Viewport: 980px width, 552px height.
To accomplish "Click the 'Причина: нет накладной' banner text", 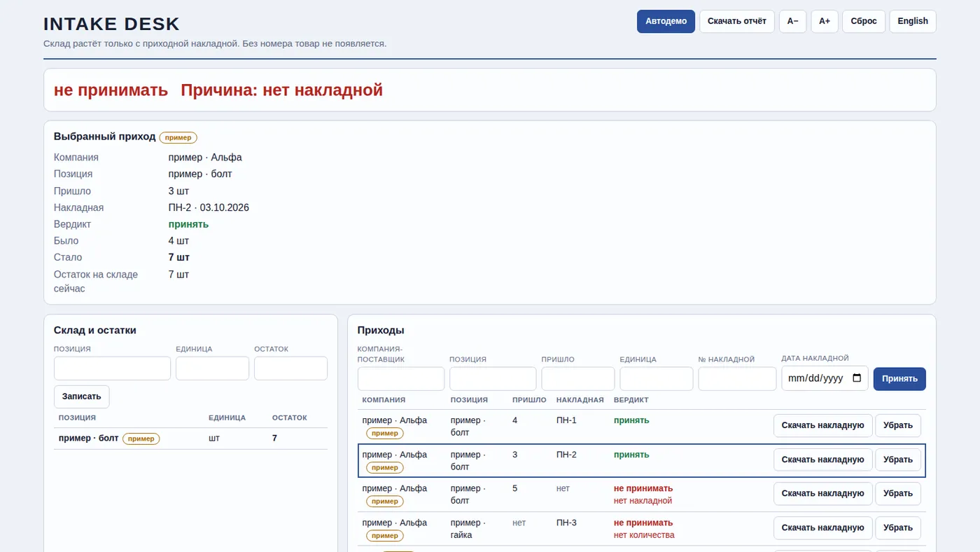I will coord(281,90).
